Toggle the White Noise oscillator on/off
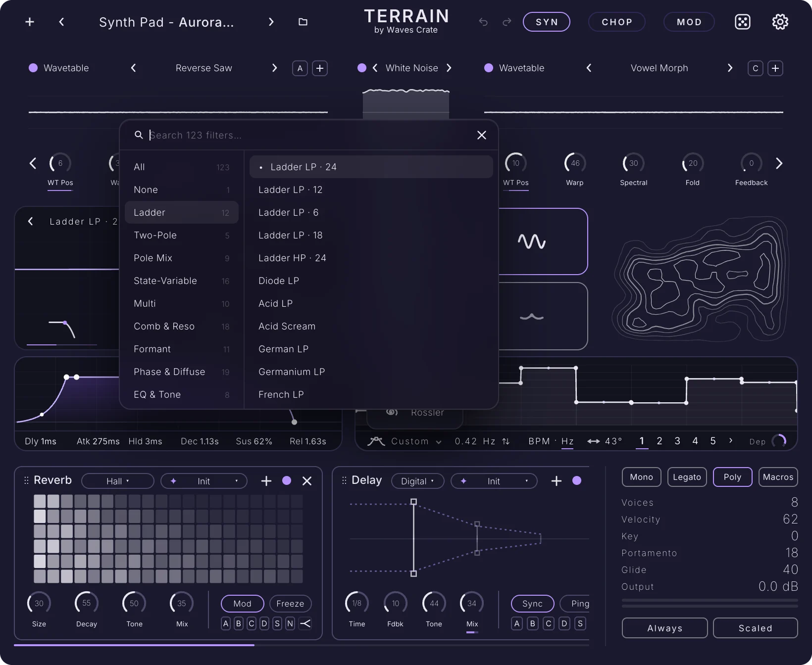Viewport: 812px width, 665px height. pyautogui.click(x=362, y=68)
